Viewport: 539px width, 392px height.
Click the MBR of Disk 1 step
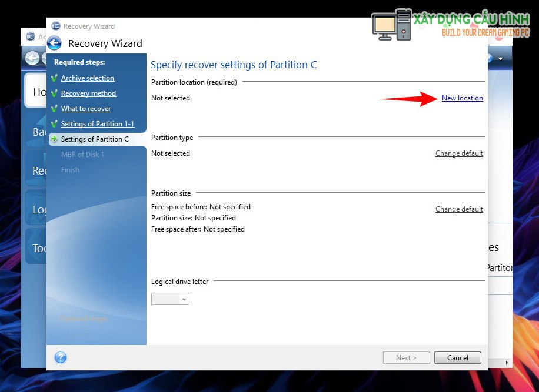[x=82, y=155]
